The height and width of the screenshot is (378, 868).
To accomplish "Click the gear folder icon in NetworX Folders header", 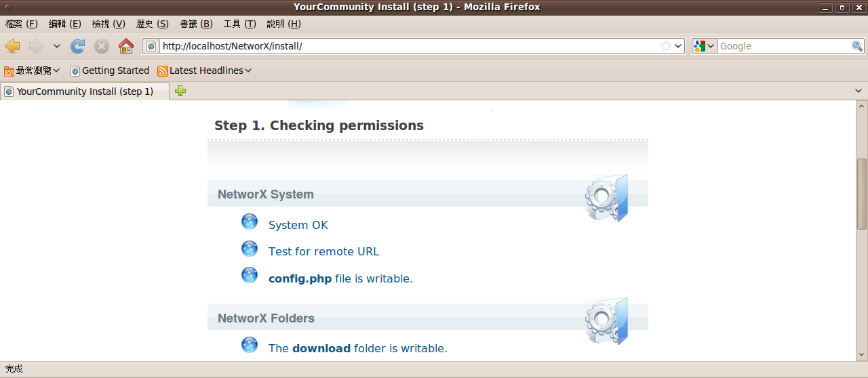I will click(606, 321).
